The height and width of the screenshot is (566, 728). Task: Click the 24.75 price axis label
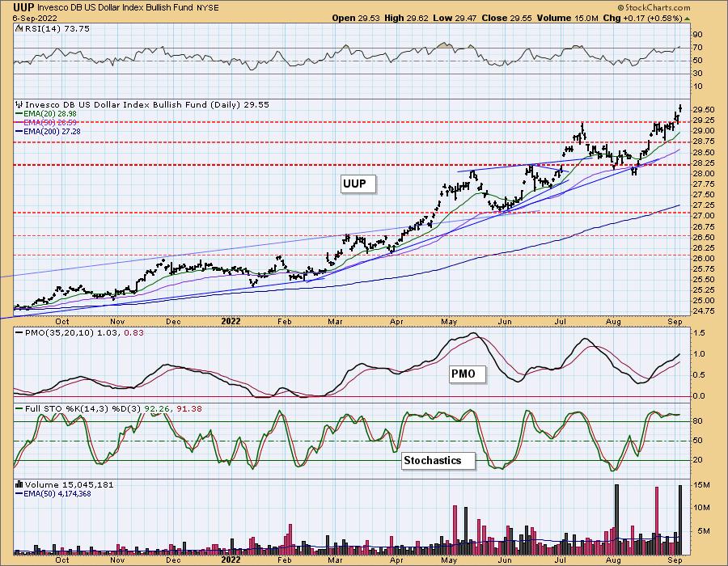click(x=704, y=311)
